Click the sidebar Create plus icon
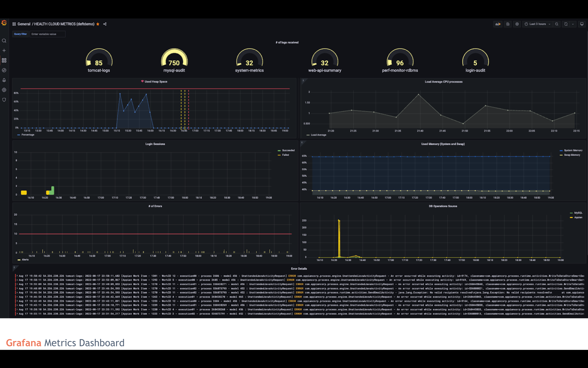 4,50
